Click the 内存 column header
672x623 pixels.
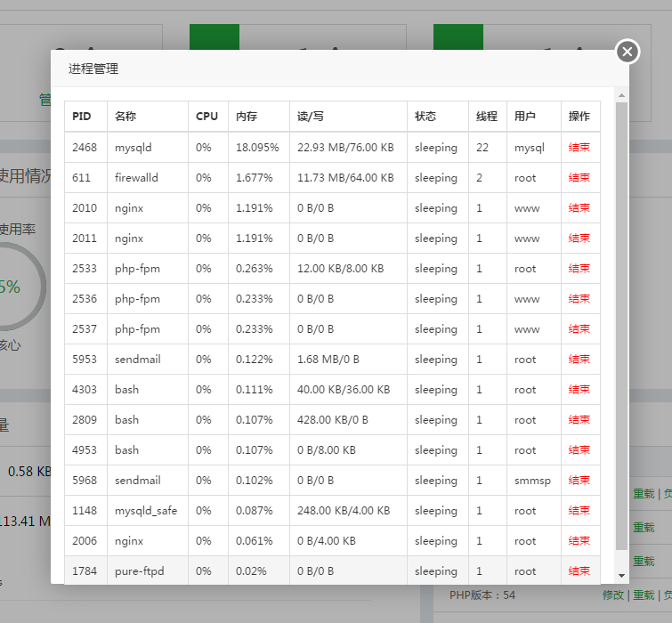coord(247,117)
